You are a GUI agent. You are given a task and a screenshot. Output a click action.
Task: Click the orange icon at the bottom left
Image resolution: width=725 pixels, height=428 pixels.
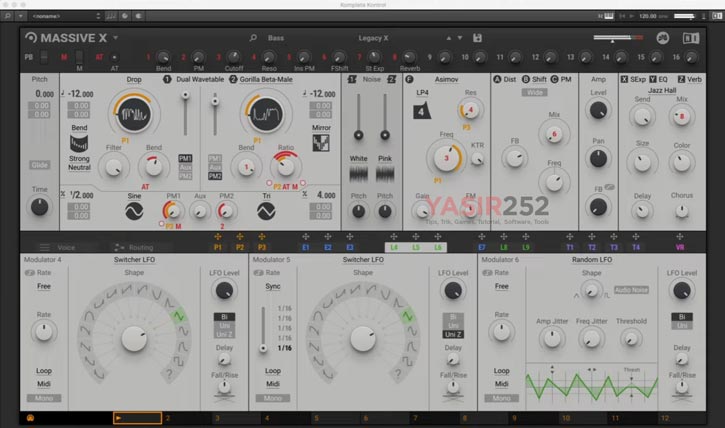(31, 418)
